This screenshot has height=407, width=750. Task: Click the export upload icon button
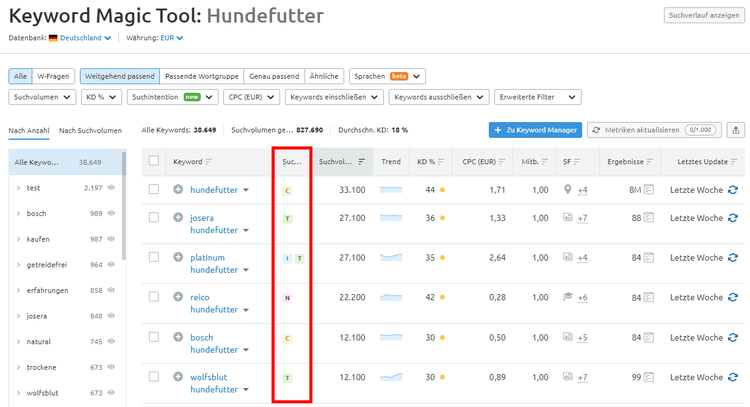[x=736, y=130]
